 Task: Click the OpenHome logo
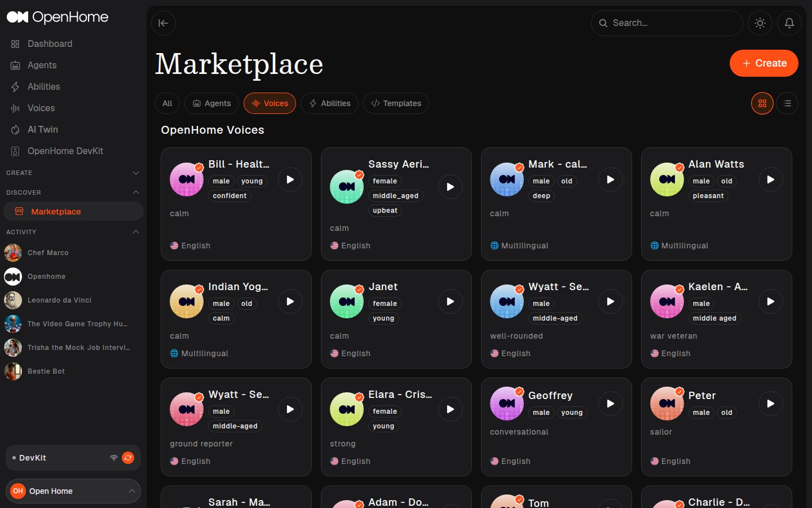[58, 17]
